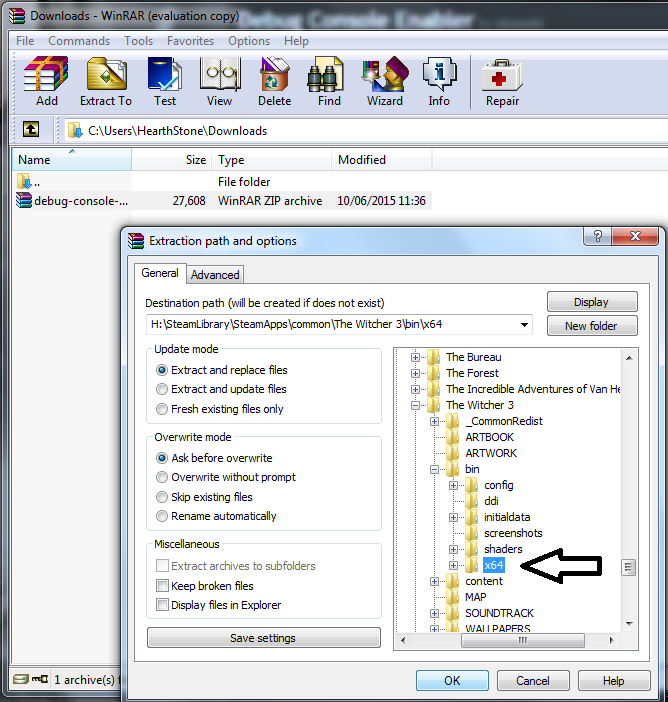Open the Commands menu

point(79,41)
